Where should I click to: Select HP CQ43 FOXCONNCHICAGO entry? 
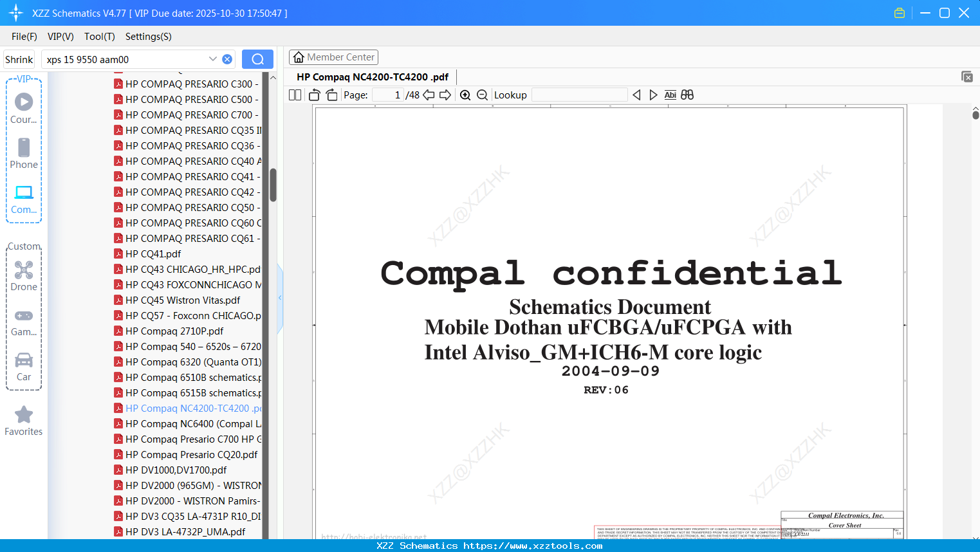(187, 284)
